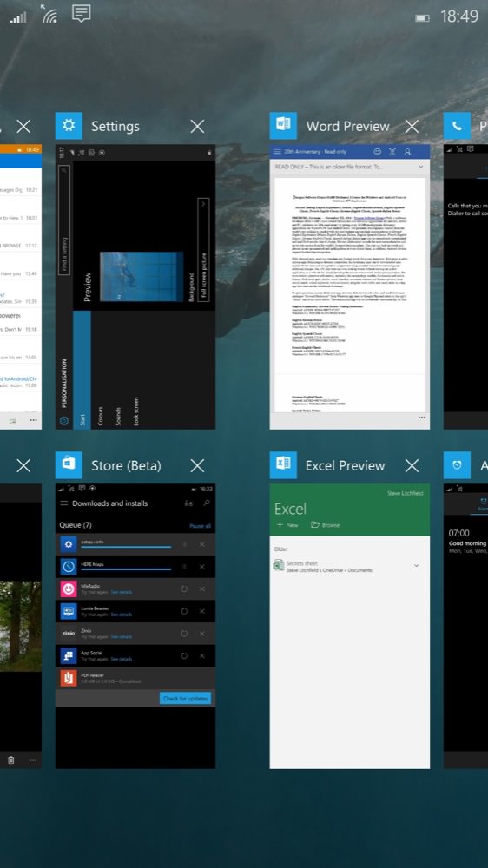Close the Excel Preview card
The height and width of the screenshot is (868, 488).
pyautogui.click(x=412, y=465)
